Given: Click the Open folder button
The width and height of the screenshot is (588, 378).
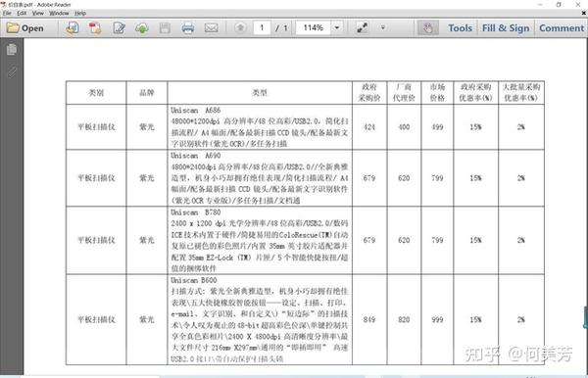Looking at the screenshot, I should (x=25, y=28).
